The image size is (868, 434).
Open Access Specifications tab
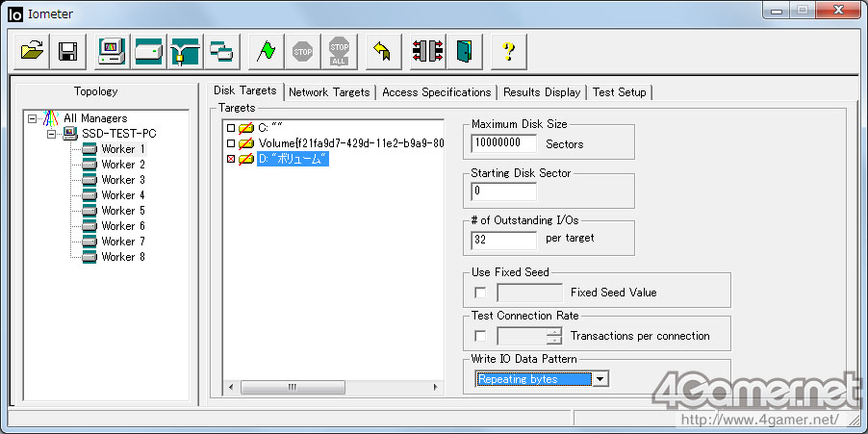click(437, 92)
